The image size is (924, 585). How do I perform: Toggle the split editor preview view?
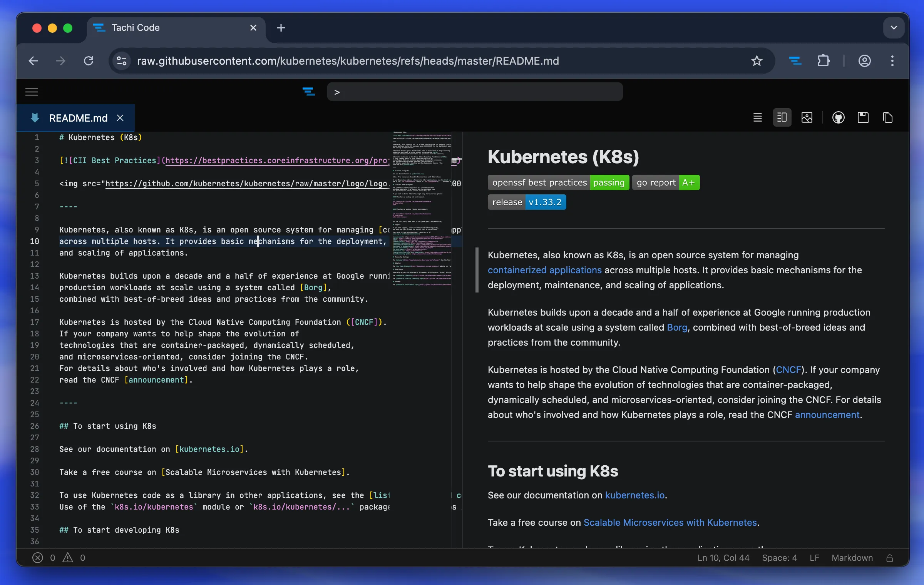782,117
